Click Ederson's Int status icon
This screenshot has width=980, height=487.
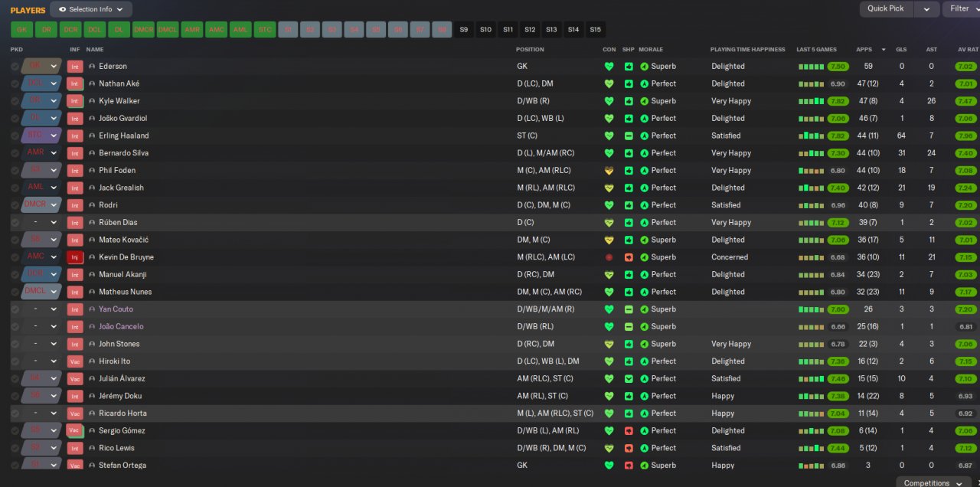[75, 67]
